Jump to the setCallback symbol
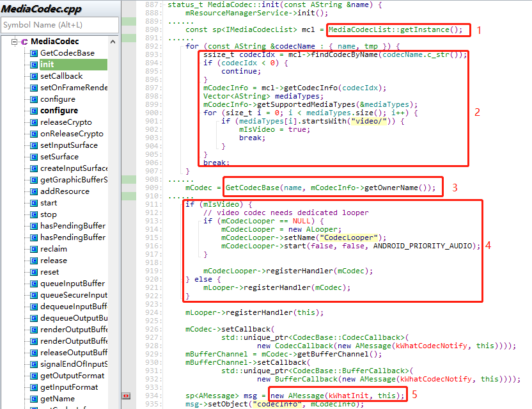 coord(61,76)
